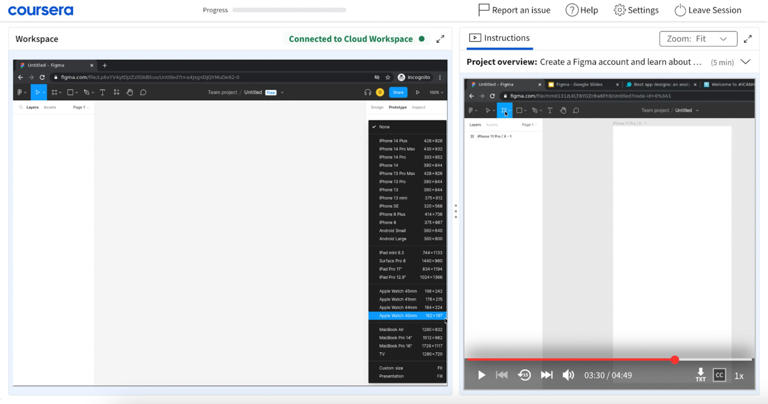Mute the video volume
The width and height of the screenshot is (768, 404).
(568, 375)
